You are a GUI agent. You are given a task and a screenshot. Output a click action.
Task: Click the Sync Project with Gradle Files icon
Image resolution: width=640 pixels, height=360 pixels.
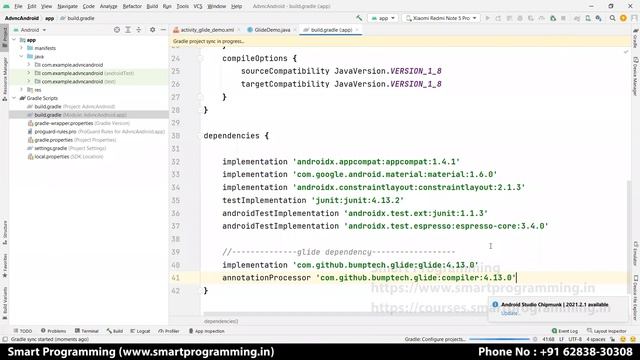[577, 18]
